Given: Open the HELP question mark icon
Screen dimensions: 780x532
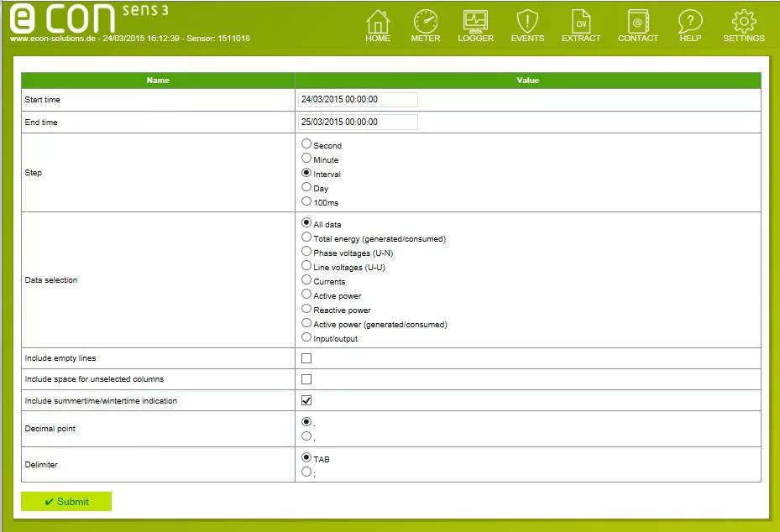Looking at the screenshot, I should point(690,22).
